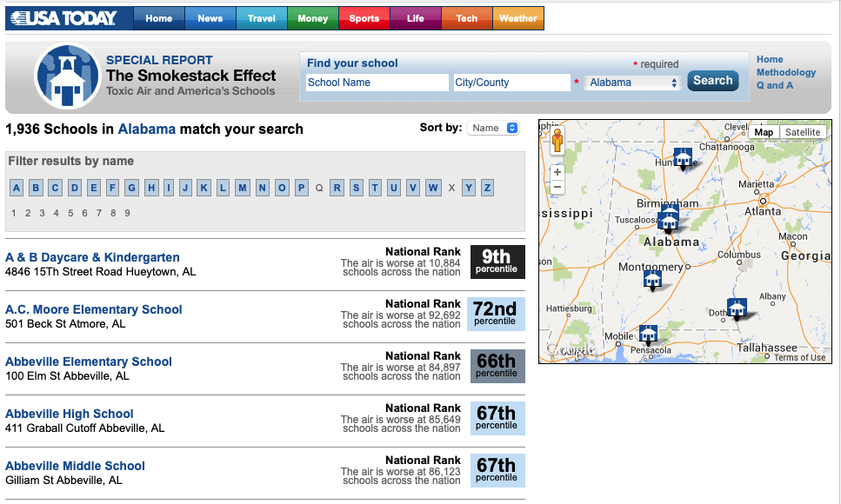Open the Weather tab

pos(518,18)
